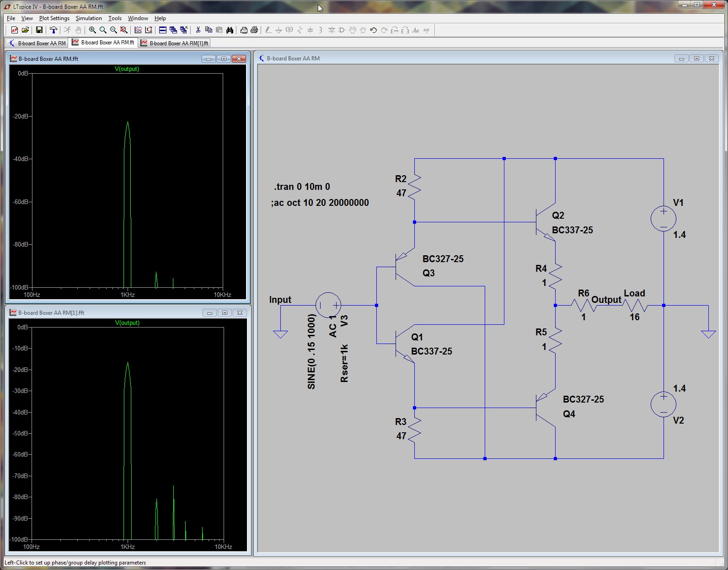Viewport: 728px width, 570px height.
Task: Click the Place Component gate icon
Action: 342,30
